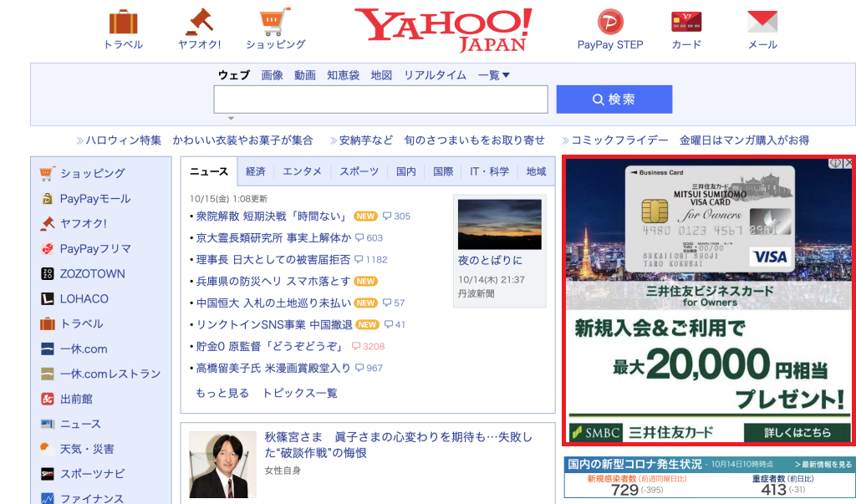
Task: Click sidebar 出前館 icon
Action: (x=48, y=400)
